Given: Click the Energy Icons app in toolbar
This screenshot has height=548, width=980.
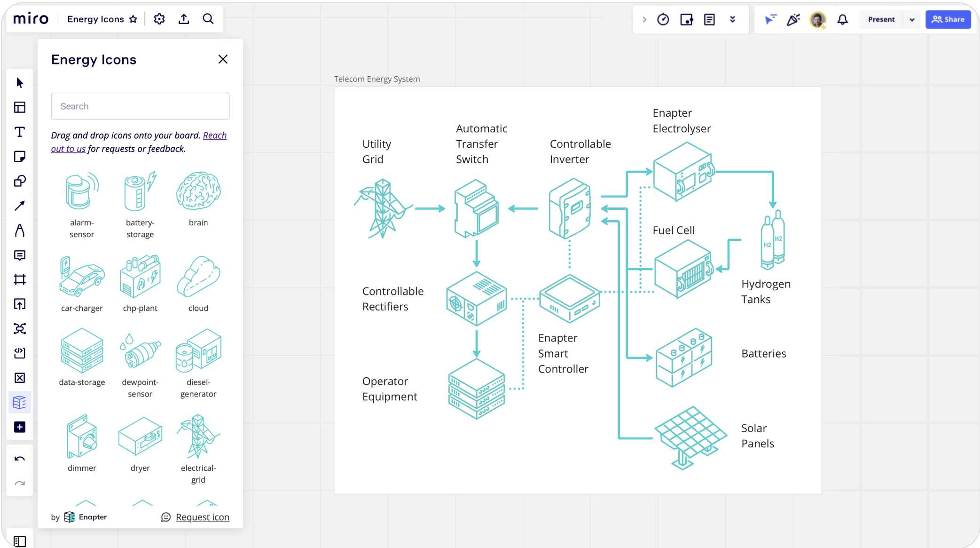Looking at the screenshot, I should point(19,403).
